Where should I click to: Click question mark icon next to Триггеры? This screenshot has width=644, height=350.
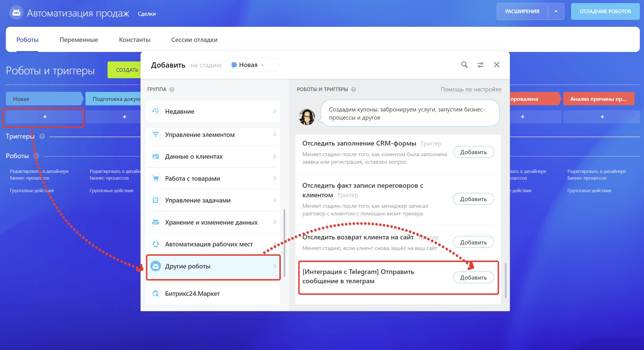click(42, 136)
